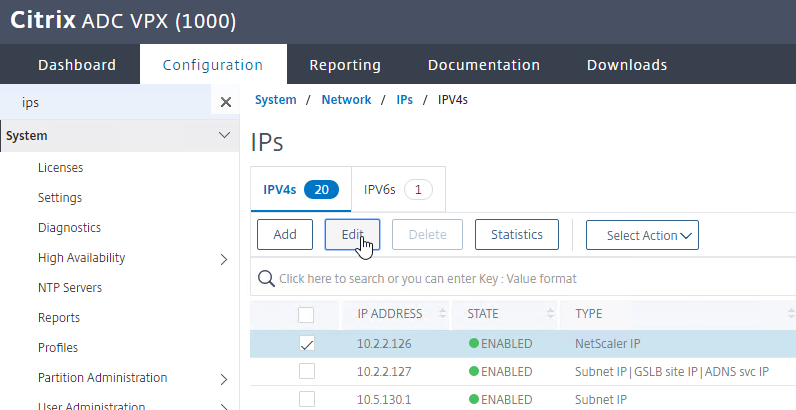The width and height of the screenshot is (796, 410).
Task: Open Reports in the sidebar
Action: coord(59,318)
